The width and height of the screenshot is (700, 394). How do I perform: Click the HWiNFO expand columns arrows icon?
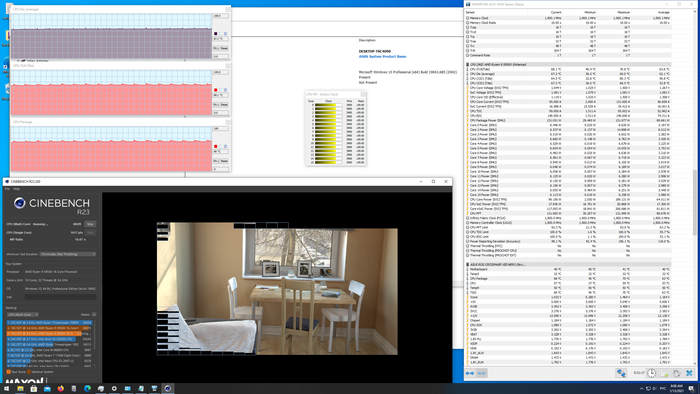(470, 373)
